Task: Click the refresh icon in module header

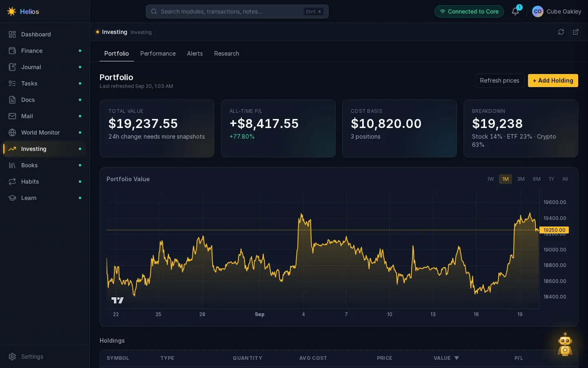Action: pyautogui.click(x=561, y=32)
